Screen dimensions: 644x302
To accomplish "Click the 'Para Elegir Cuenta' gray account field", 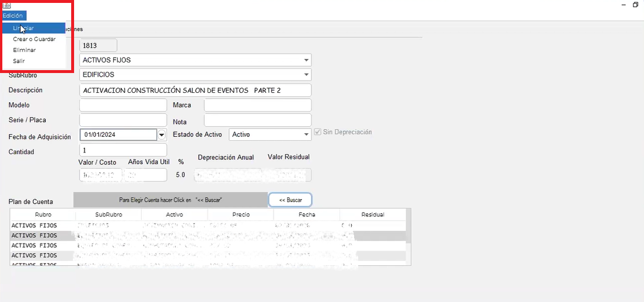I will click(x=170, y=200).
